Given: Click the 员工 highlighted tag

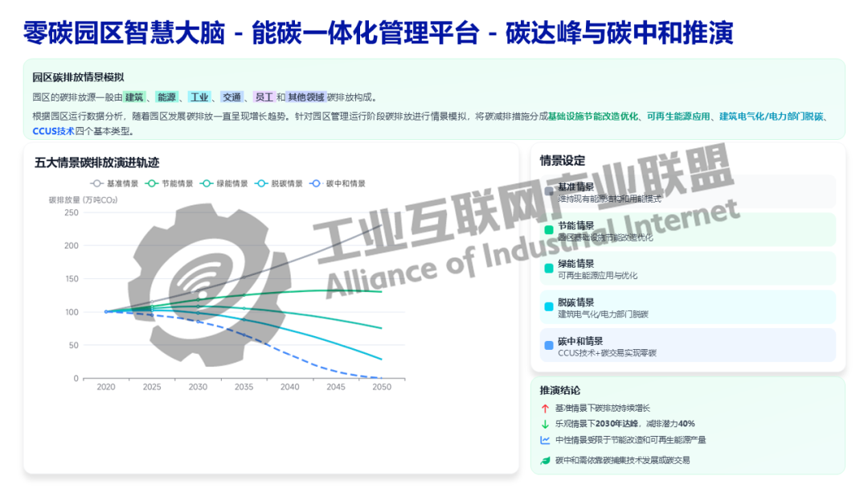Looking at the screenshot, I should tap(264, 97).
